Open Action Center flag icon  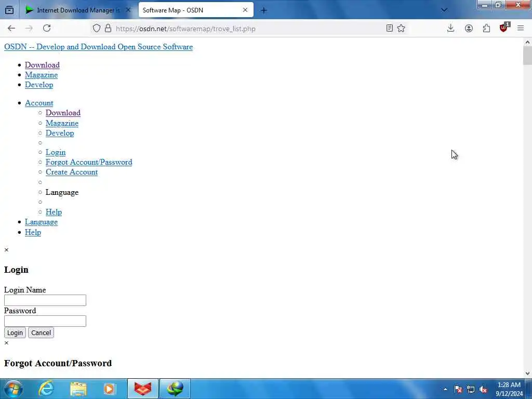tap(458, 389)
